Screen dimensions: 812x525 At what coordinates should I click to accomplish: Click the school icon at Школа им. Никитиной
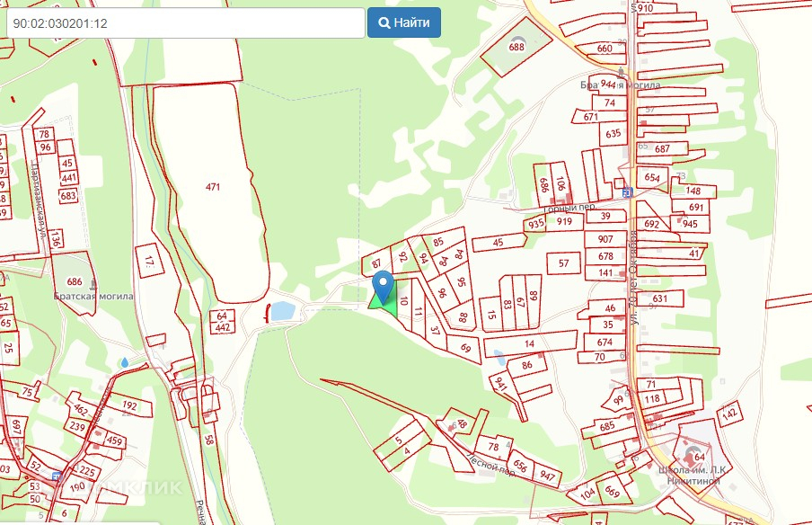pyautogui.click(x=691, y=456)
